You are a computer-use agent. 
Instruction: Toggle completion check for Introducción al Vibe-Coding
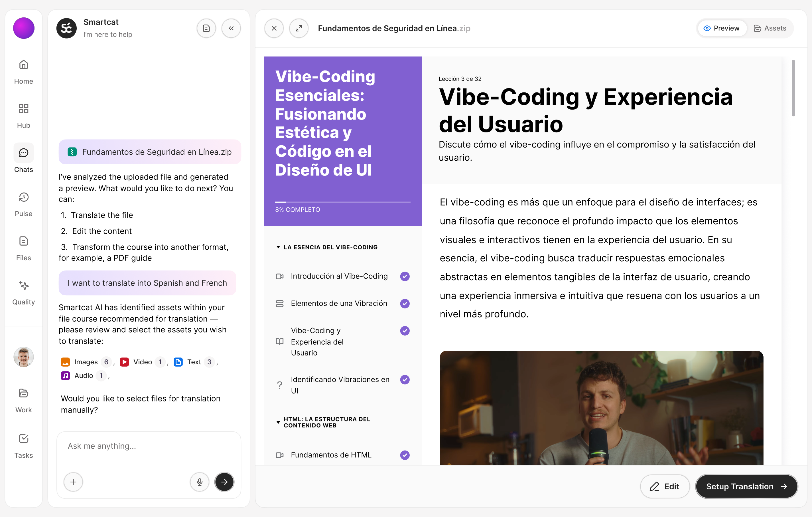tap(405, 276)
